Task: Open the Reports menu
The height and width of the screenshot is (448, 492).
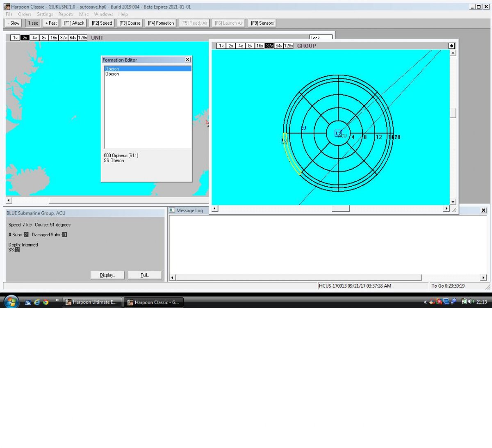Action: (x=66, y=14)
